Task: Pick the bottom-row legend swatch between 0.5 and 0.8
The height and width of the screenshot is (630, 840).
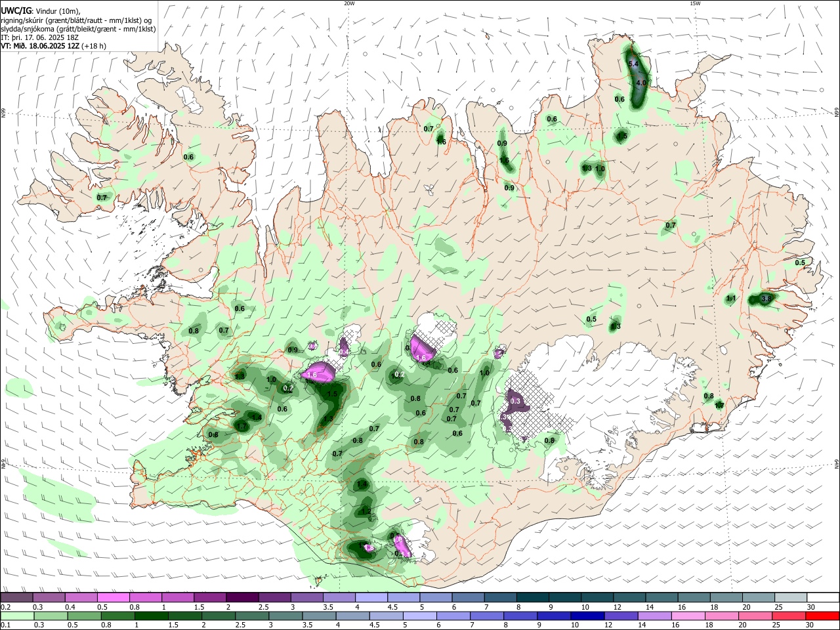Action: tap(83, 616)
